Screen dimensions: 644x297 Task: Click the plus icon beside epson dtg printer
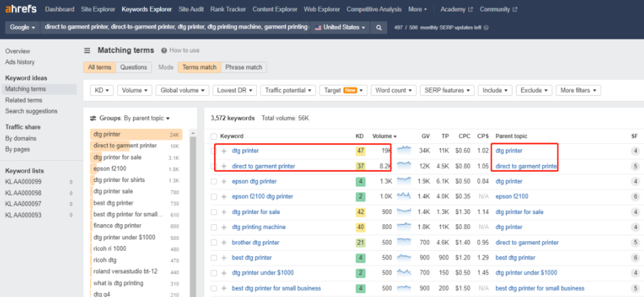pos(224,182)
